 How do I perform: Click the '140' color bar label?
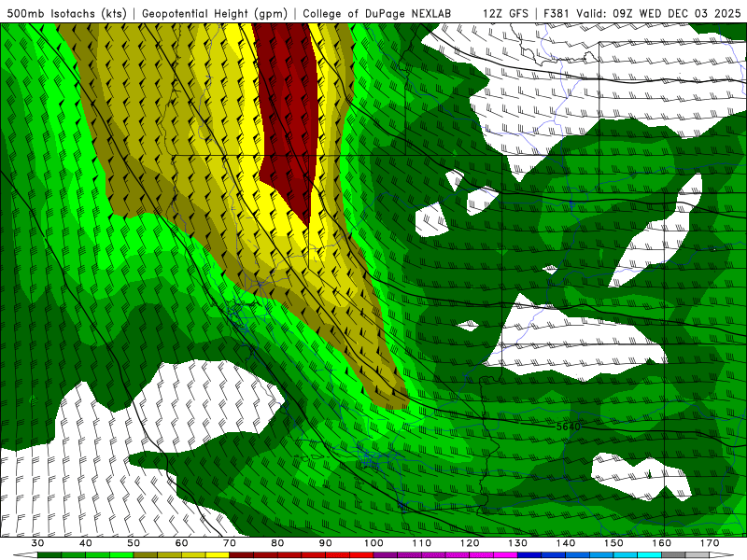tap(566, 543)
